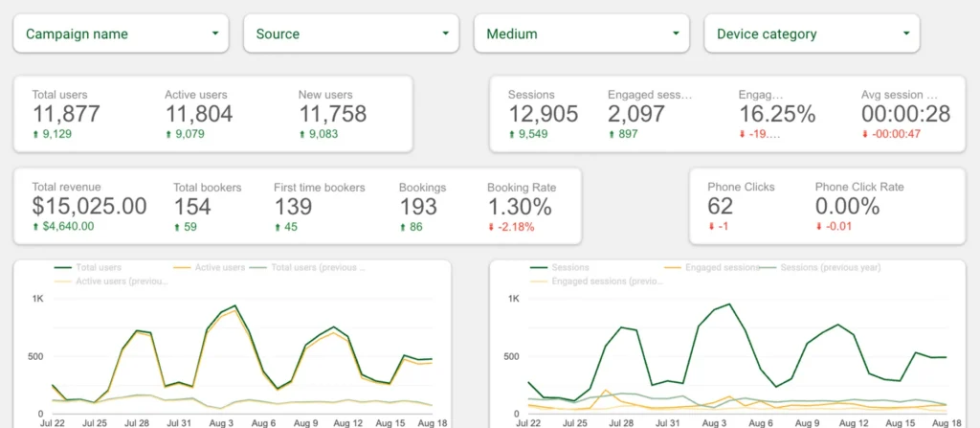Expand the Source dropdown filter

pyautogui.click(x=351, y=34)
